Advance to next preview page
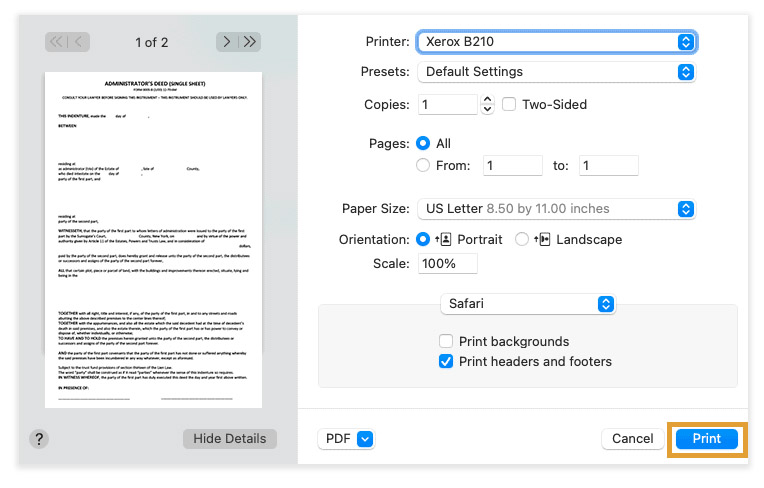 tap(227, 42)
